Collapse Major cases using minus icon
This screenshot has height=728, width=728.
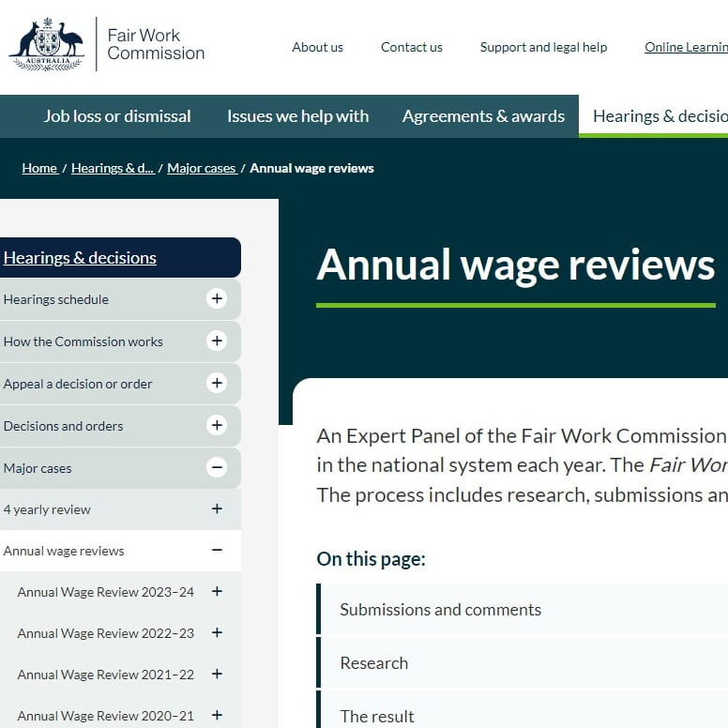click(x=217, y=468)
